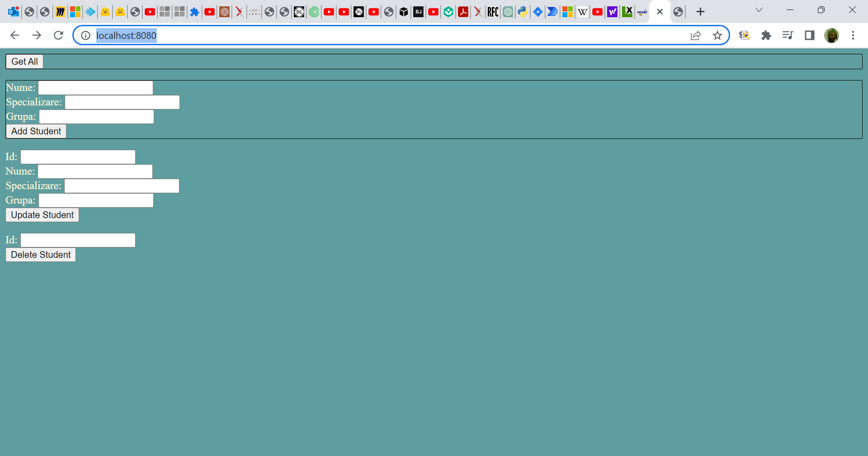Open a new tab with plus button
Screen dimensions: 868x456
pyautogui.click(x=700, y=12)
